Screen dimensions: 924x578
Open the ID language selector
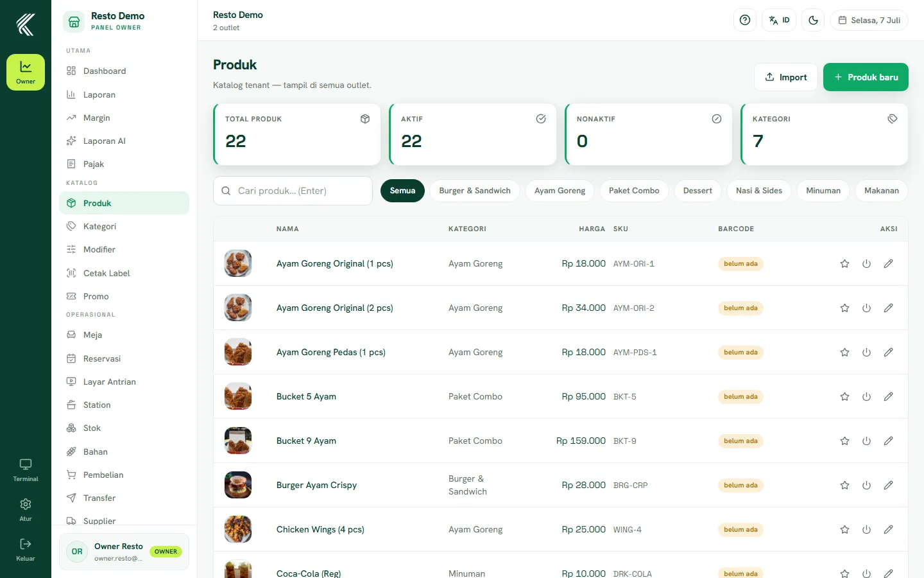coord(779,20)
